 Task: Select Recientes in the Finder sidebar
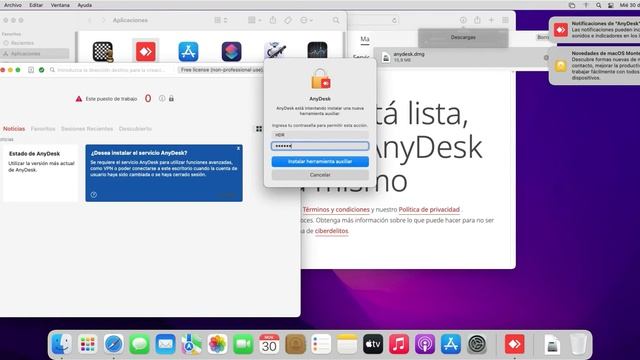click(22, 43)
